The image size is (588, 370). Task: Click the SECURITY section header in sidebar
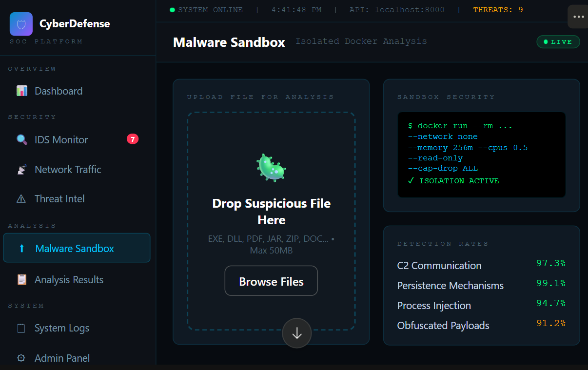pos(32,117)
